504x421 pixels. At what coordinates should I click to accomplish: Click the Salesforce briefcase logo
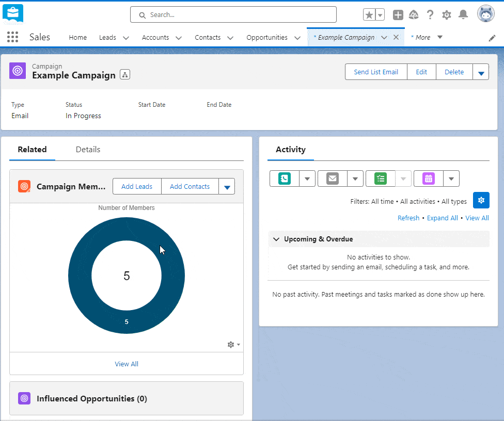click(x=13, y=14)
